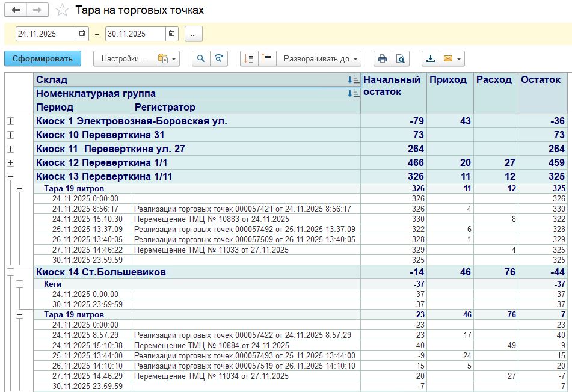The width and height of the screenshot is (572, 392).
Task: Click the magnifier search icon in toolbar
Action: click(201, 58)
